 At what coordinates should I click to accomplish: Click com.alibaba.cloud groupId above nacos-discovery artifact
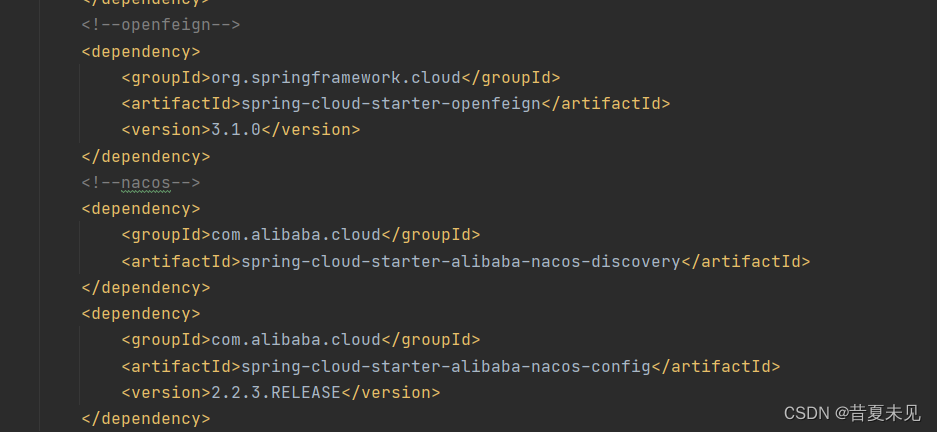click(x=296, y=235)
